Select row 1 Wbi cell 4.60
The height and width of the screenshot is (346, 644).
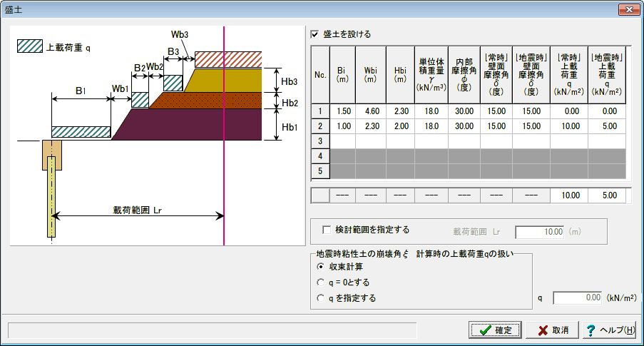[x=371, y=111]
